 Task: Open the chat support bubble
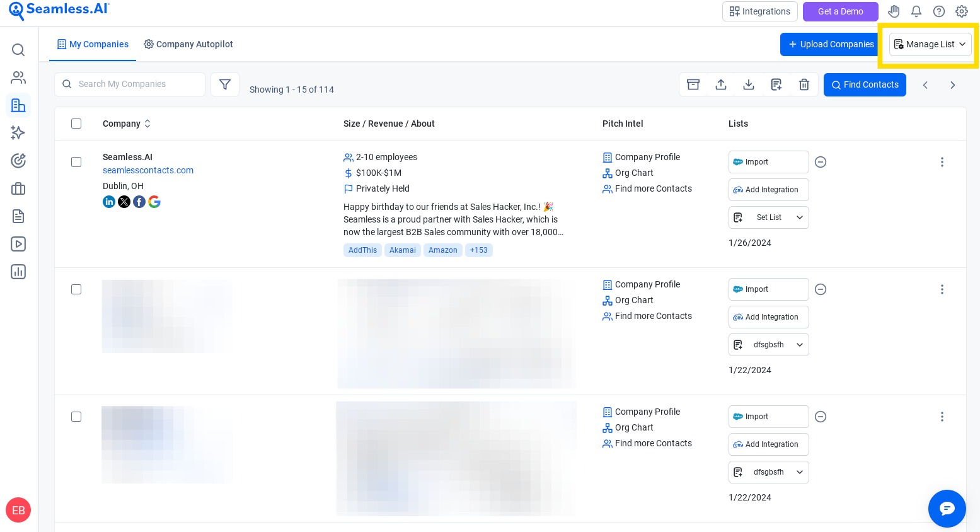coord(947,509)
